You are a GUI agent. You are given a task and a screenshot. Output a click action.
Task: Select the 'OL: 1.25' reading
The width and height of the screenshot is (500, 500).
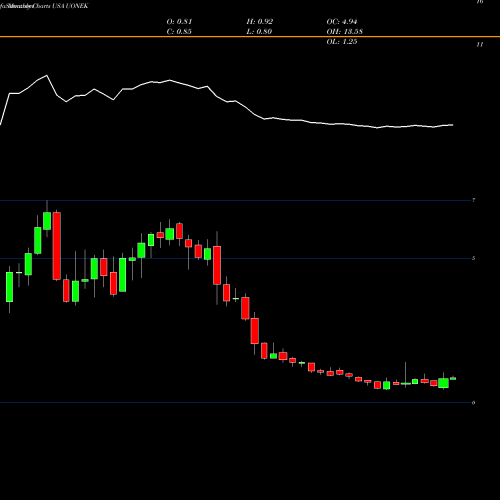coord(342,42)
